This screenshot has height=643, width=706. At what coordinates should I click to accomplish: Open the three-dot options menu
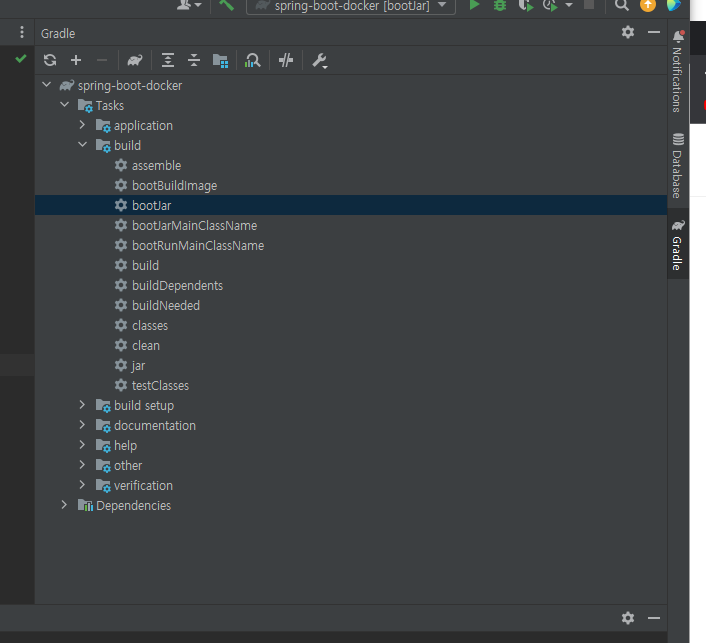click(22, 32)
